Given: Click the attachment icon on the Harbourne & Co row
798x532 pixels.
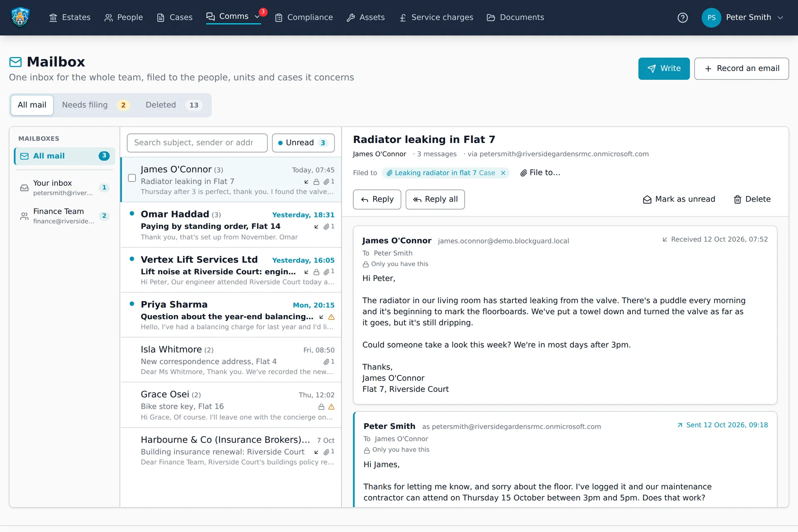Looking at the screenshot, I should tap(327, 452).
